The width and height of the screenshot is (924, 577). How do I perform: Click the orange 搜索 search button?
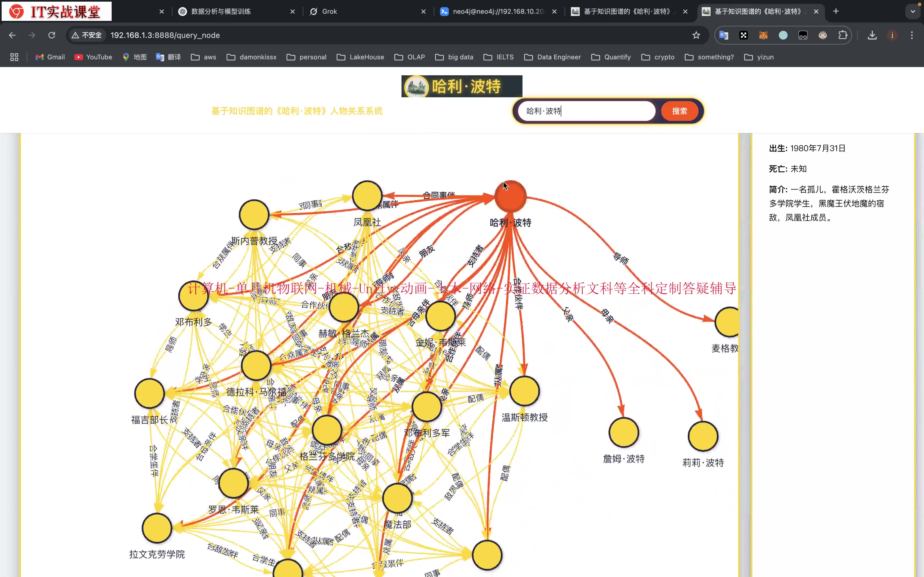coord(679,111)
